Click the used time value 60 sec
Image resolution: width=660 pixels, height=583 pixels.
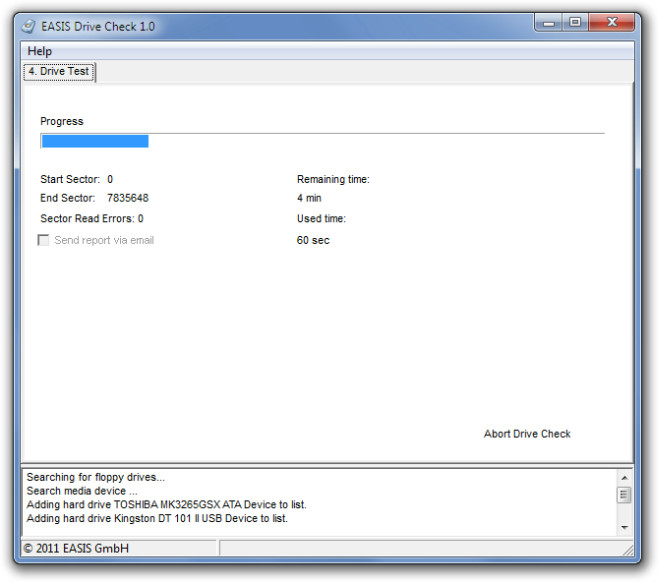[x=313, y=240]
